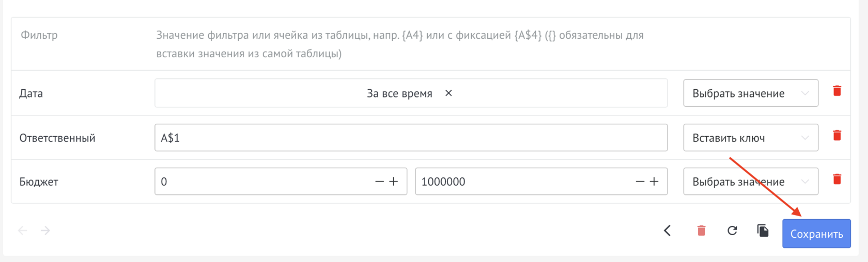Click the copy icon near Сохранить
868x262 pixels.
[x=763, y=231]
